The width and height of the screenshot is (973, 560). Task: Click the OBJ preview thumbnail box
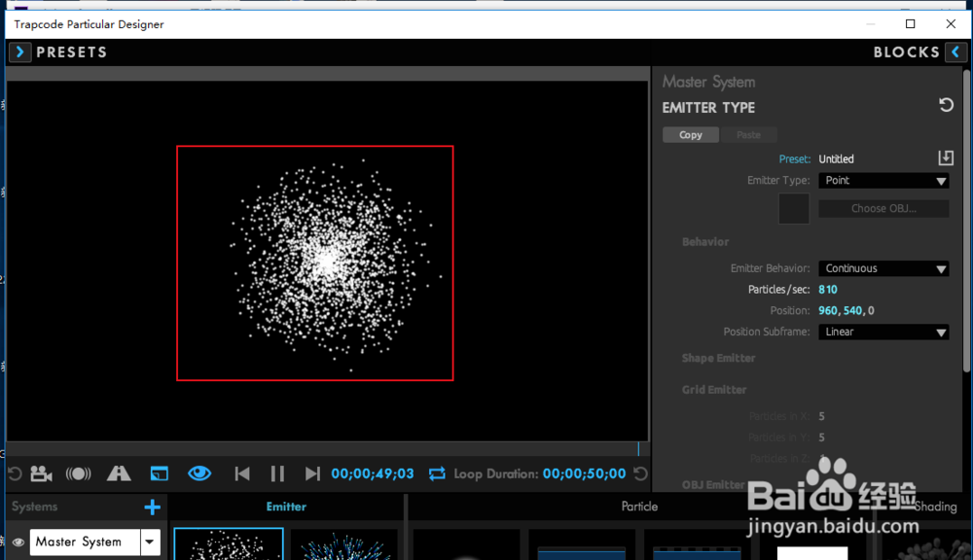[794, 208]
